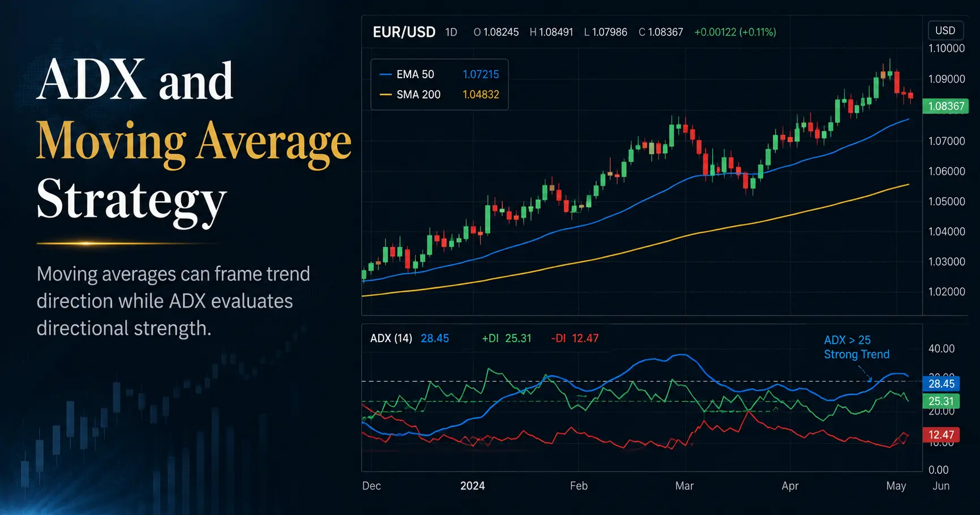Click the Feb time axis label

pyautogui.click(x=579, y=486)
